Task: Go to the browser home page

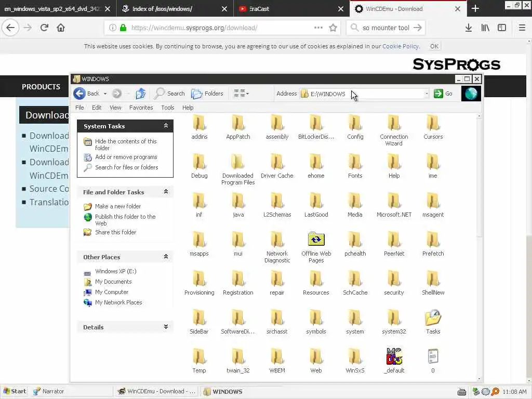Action: point(61,28)
